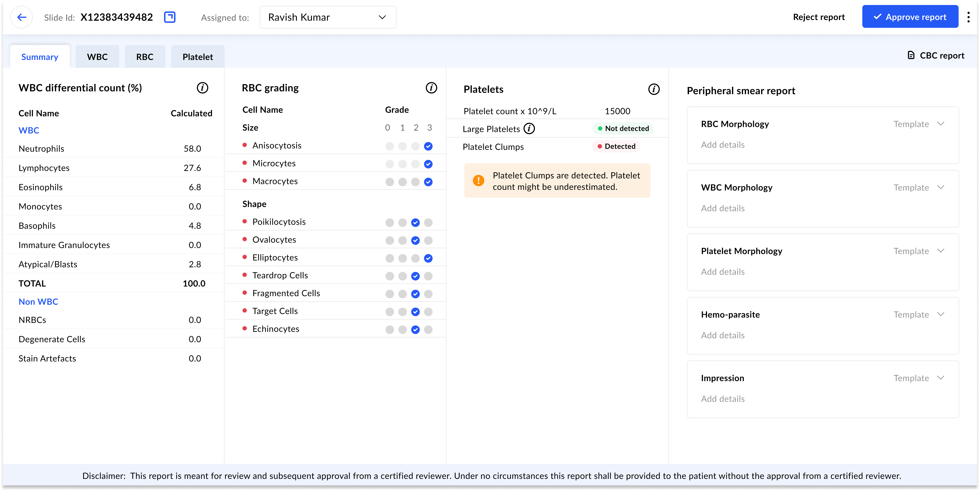Click the Basophils value 4.8
This screenshot has height=491, width=980.
[195, 226]
